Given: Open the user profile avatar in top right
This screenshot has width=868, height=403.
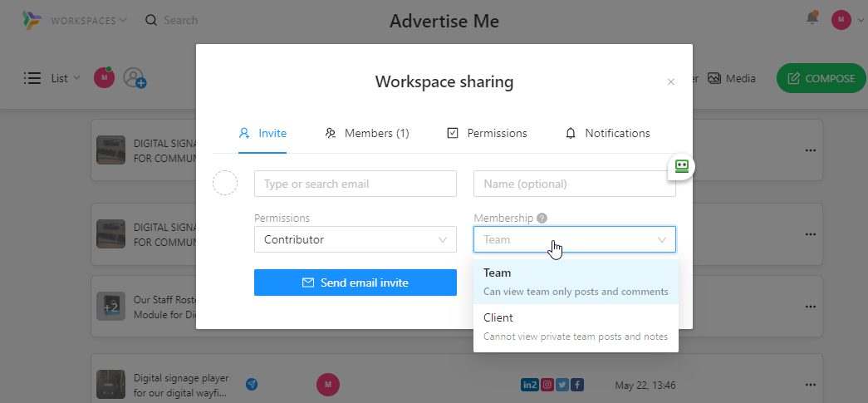Looking at the screenshot, I should 841,20.
